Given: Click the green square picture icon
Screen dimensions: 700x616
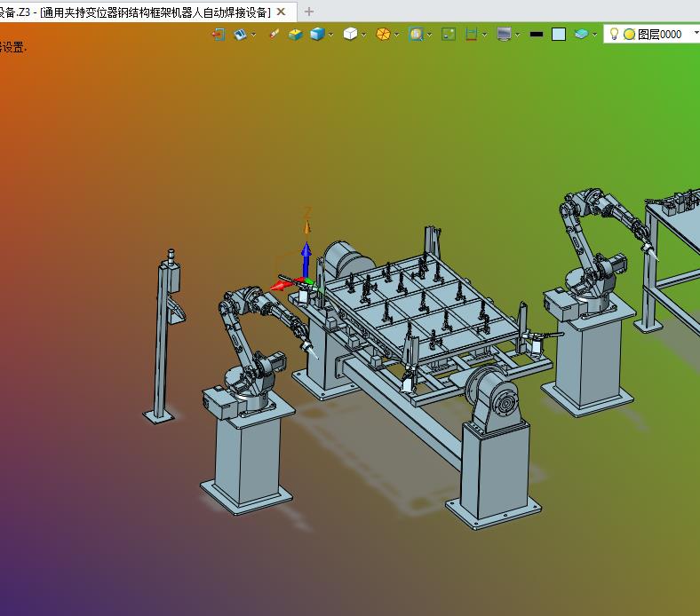Looking at the screenshot, I should tap(449, 35).
